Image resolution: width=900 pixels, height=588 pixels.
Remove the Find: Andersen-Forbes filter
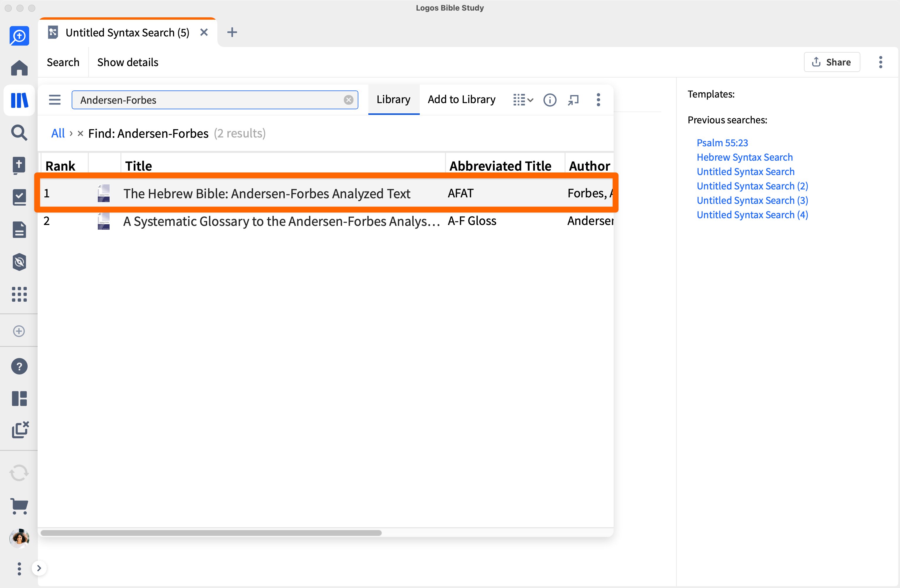pos(80,133)
